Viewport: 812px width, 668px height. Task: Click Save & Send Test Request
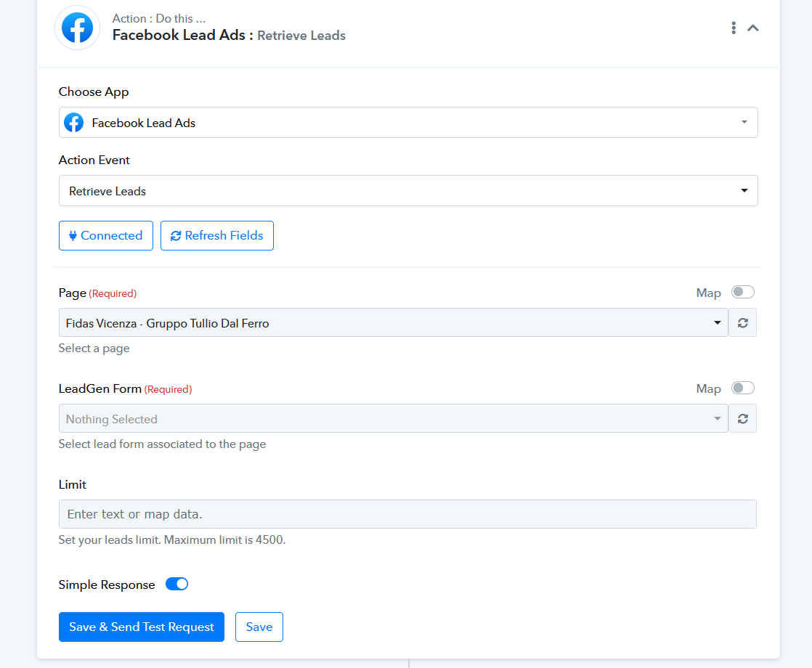[142, 627]
